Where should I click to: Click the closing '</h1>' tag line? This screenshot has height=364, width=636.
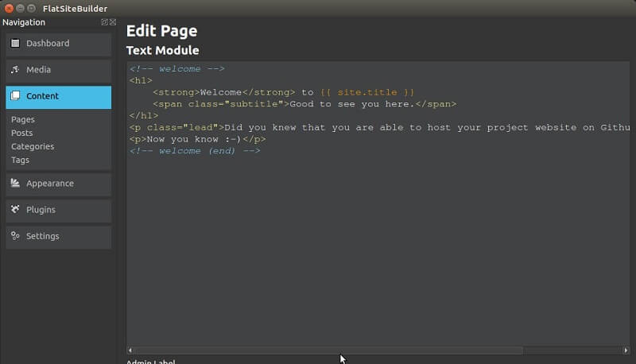pyautogui.click(x=144, y=116)
